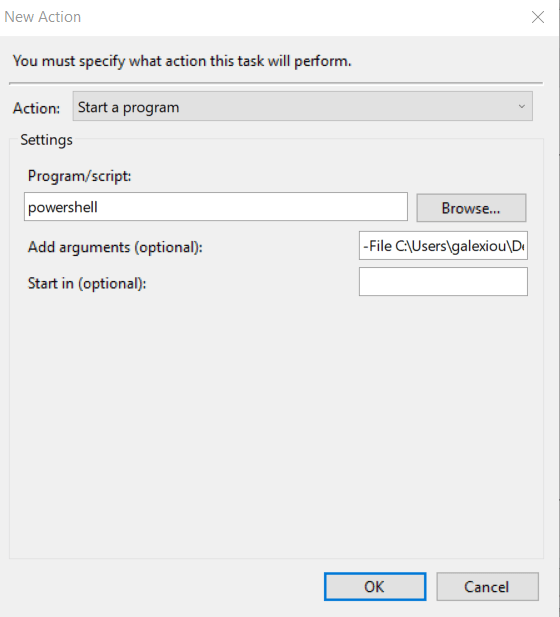Click the horizontal separator line under the instruction

[x=276, y=83]
